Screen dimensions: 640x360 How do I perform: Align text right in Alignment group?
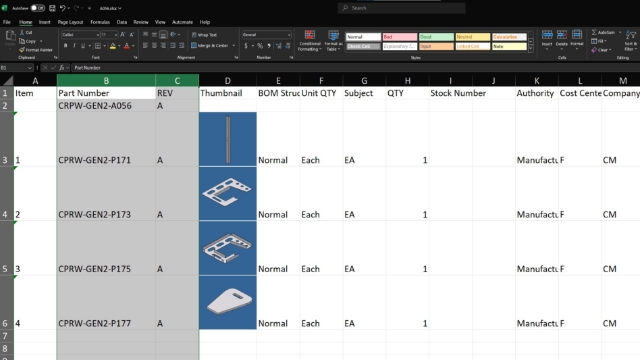(163, 46)
